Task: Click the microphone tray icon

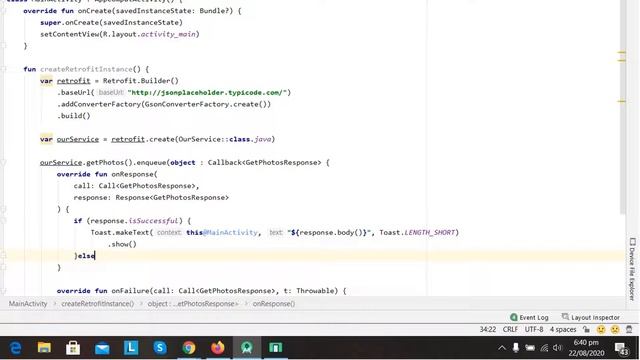Action: pos(516,348)
